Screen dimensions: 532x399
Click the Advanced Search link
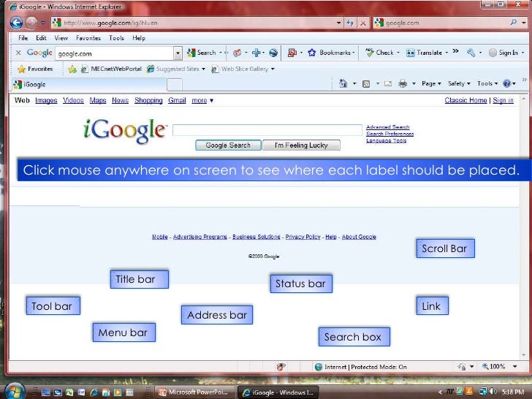[388, 127]
